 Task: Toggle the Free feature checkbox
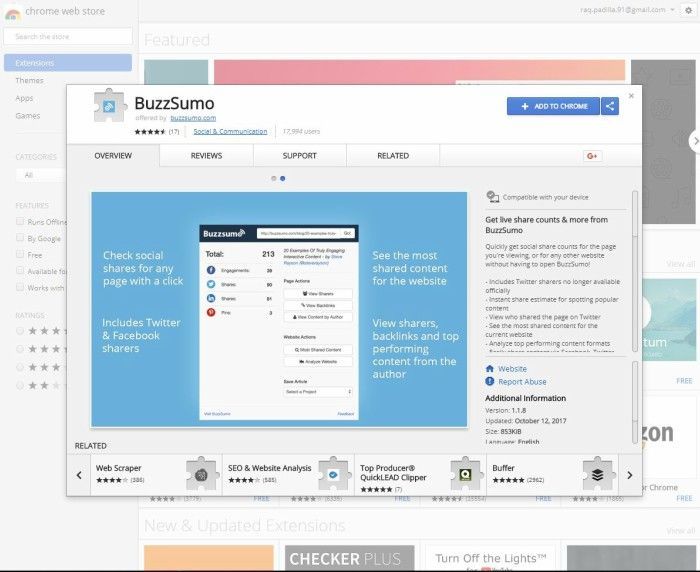click(x=20, y=254)
